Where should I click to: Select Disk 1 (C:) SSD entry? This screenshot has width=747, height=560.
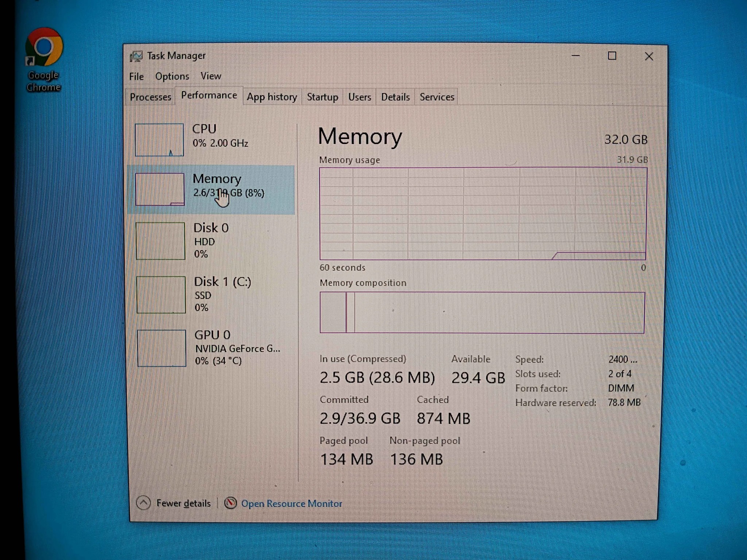point(212,294)
